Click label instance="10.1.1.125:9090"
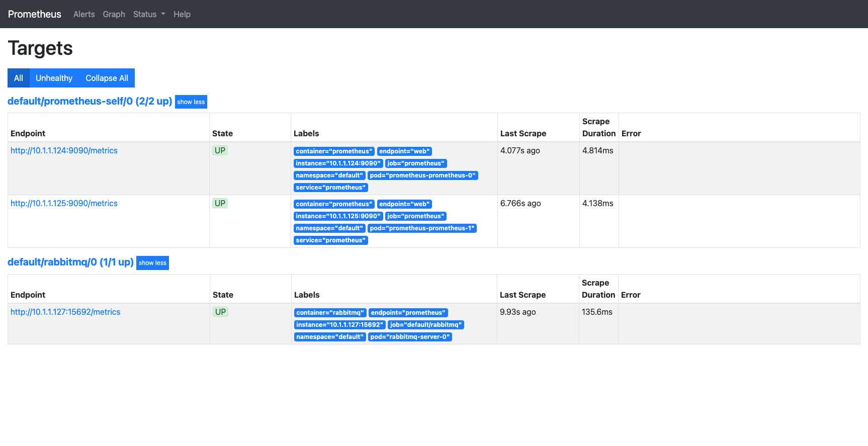The image size is (868, 446). 338,216
